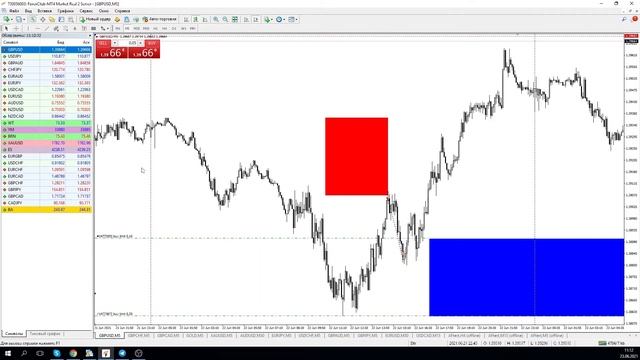Toggle the Navigator panel icon
640x360 pixels.
pos(52,19)
